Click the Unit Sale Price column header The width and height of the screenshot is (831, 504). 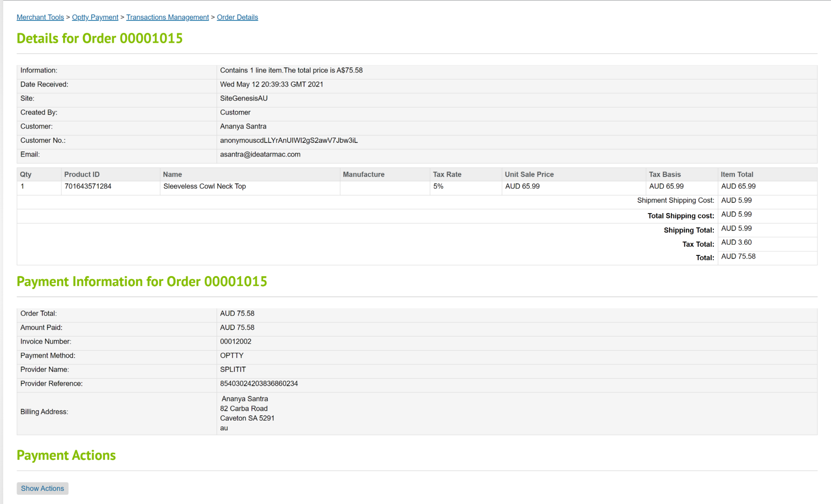point(529,174)
